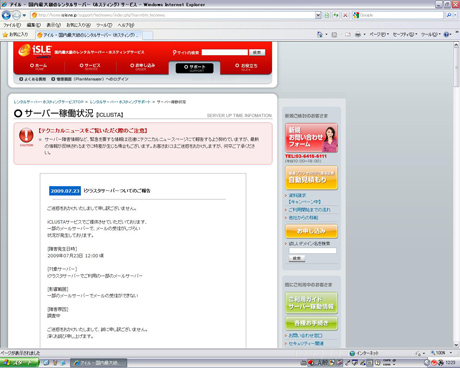Open the 編集 (Edit) menu
The width and height of the screenshot is (460, 368).
(34, 25)
